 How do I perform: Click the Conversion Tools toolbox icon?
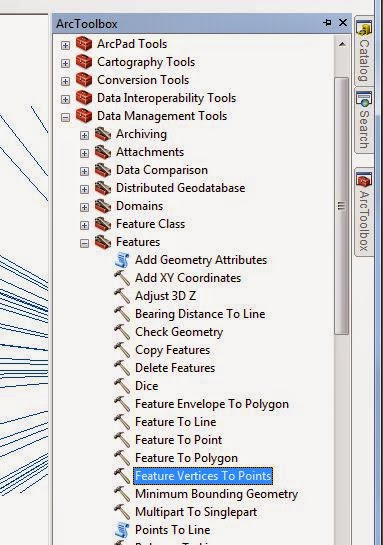click(84, 80)
